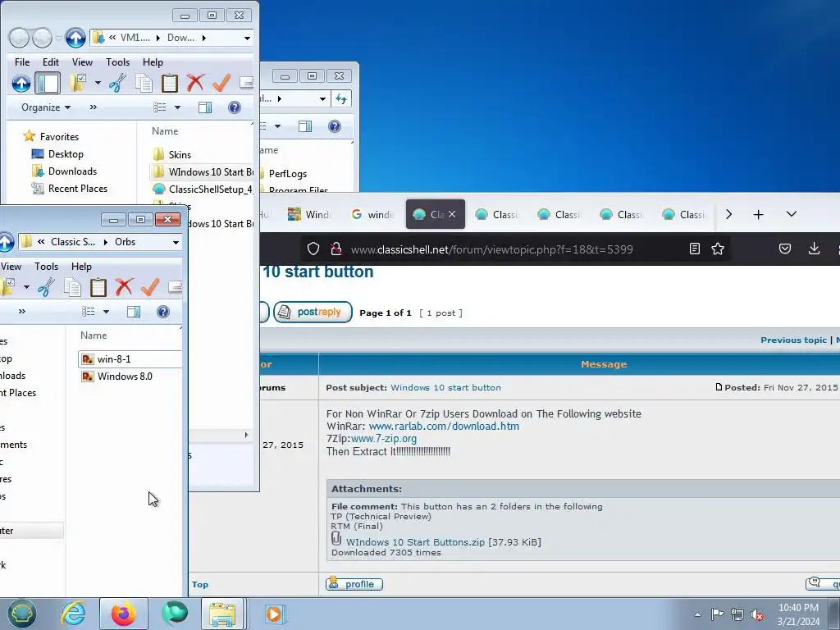Toggle Reader View icon in address bar
840x630 pixels.
pos(694,249)
